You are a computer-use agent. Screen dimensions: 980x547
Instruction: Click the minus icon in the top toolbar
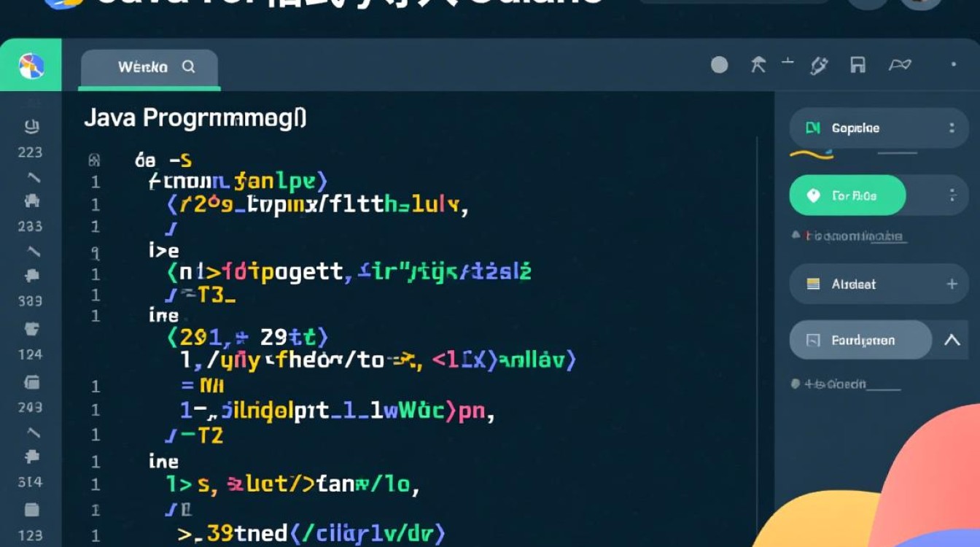pyautogui.click(x=787, y=63)
